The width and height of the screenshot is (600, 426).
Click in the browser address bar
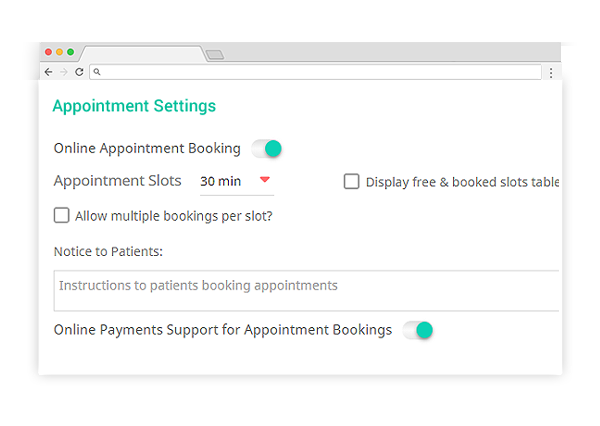(320, 72)
